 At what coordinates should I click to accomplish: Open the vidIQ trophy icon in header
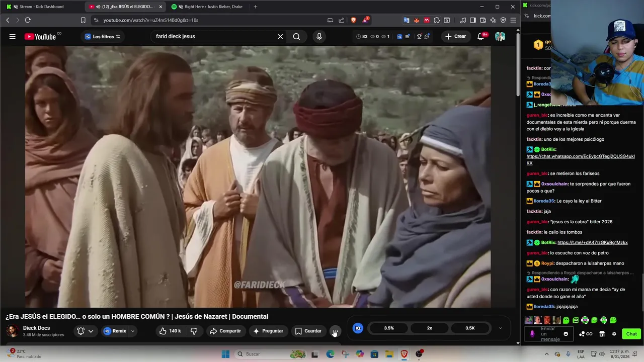click(x=419, y=36)
